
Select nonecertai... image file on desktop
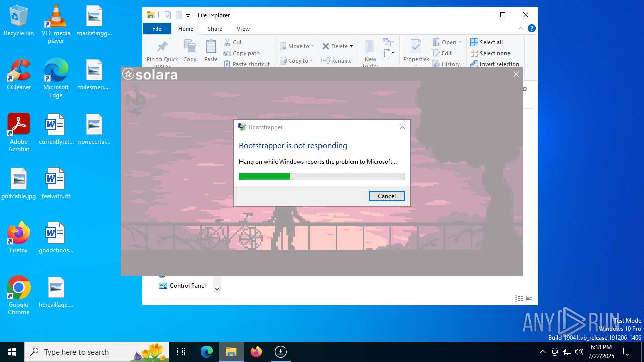pos(94,129)
